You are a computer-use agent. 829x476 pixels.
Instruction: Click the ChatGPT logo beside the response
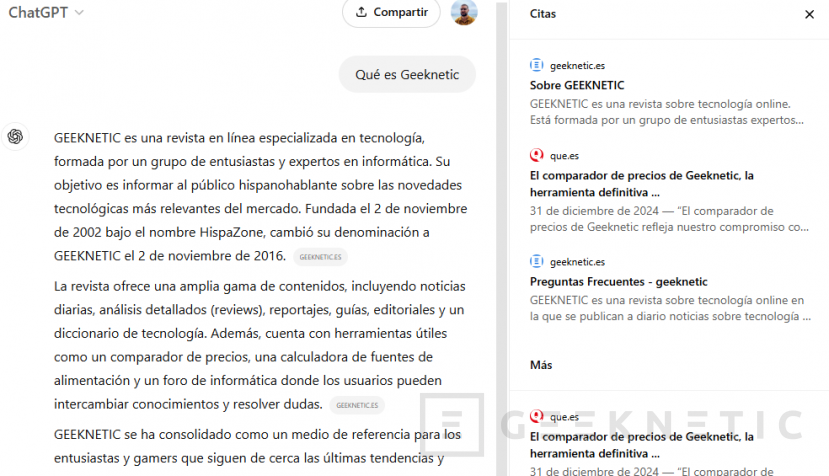coord(16,137)
